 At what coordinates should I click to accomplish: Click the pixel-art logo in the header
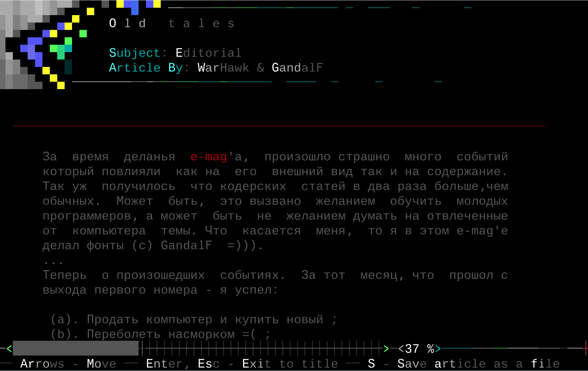pos(42,43)
